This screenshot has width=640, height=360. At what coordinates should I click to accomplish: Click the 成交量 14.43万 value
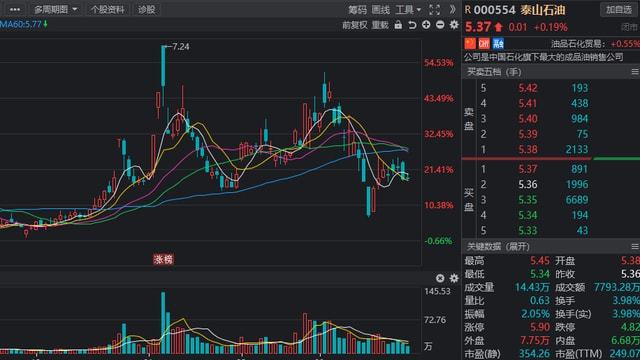[532, 287]
